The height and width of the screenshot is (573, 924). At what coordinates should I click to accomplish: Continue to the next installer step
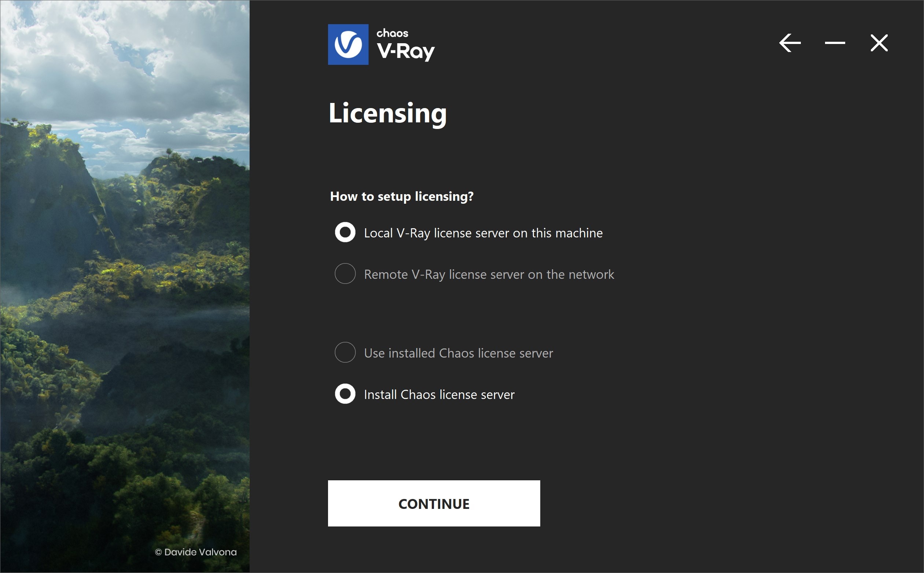pos(434,503)
